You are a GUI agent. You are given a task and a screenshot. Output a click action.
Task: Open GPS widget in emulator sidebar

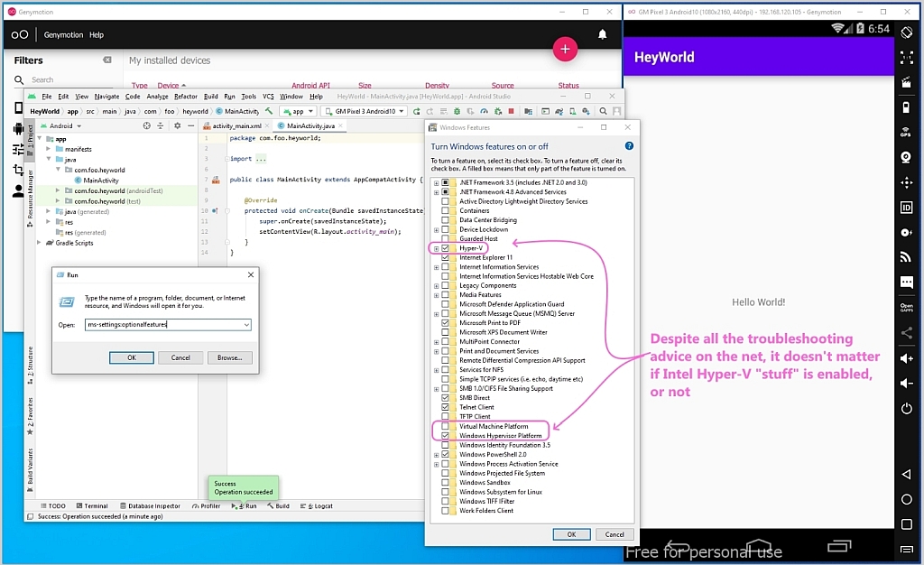pos(906,133)
